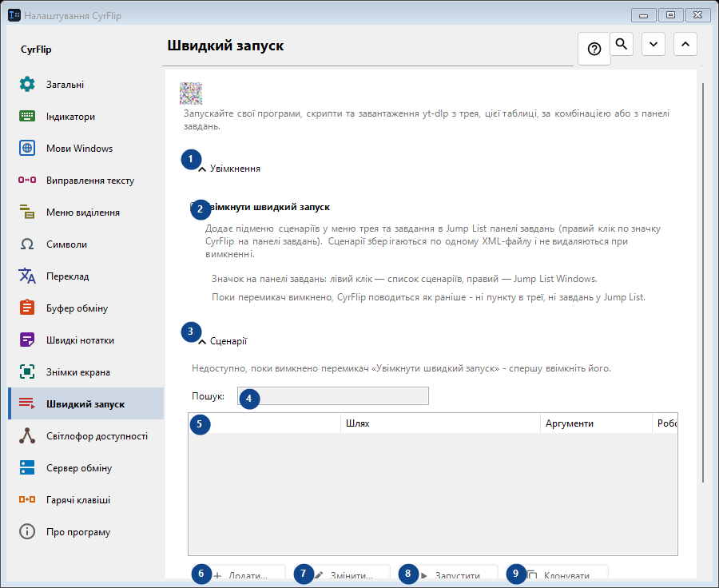Go to the Буфер обміну clipboard icon

pos(27,308)
